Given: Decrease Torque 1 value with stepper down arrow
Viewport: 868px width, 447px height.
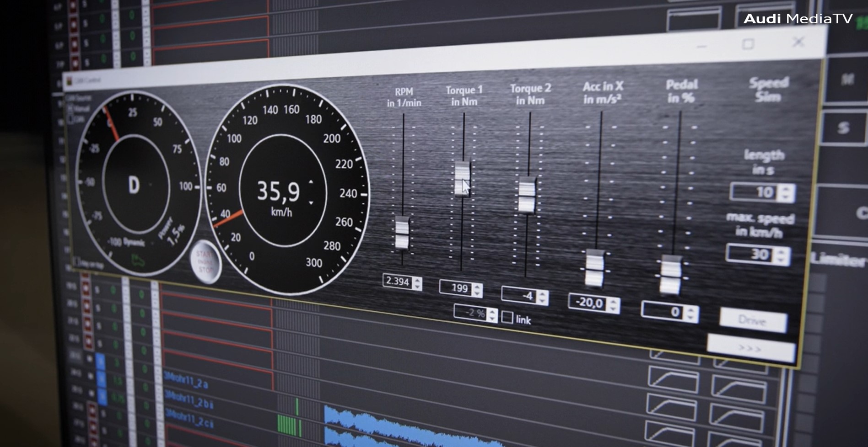Looking at the screenshot, I should 477,293.
